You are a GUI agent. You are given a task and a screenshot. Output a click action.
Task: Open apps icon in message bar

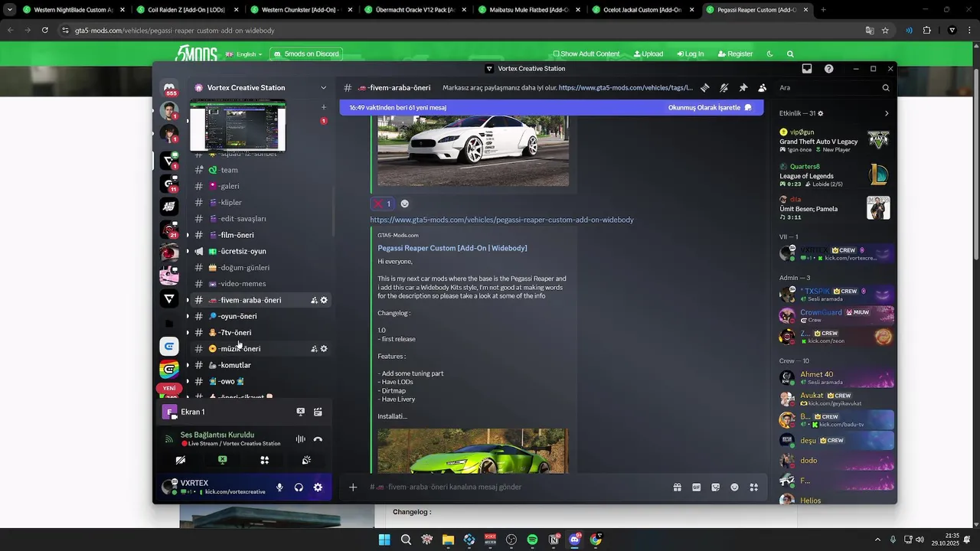coord(754,487)
